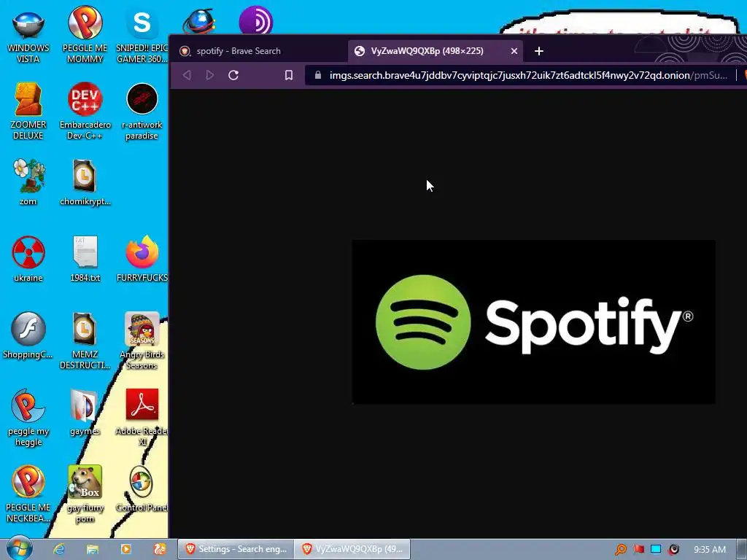Select the ShoppingC... Flash icon
This screenshot has height=560, width=747.
click(28, 335)
